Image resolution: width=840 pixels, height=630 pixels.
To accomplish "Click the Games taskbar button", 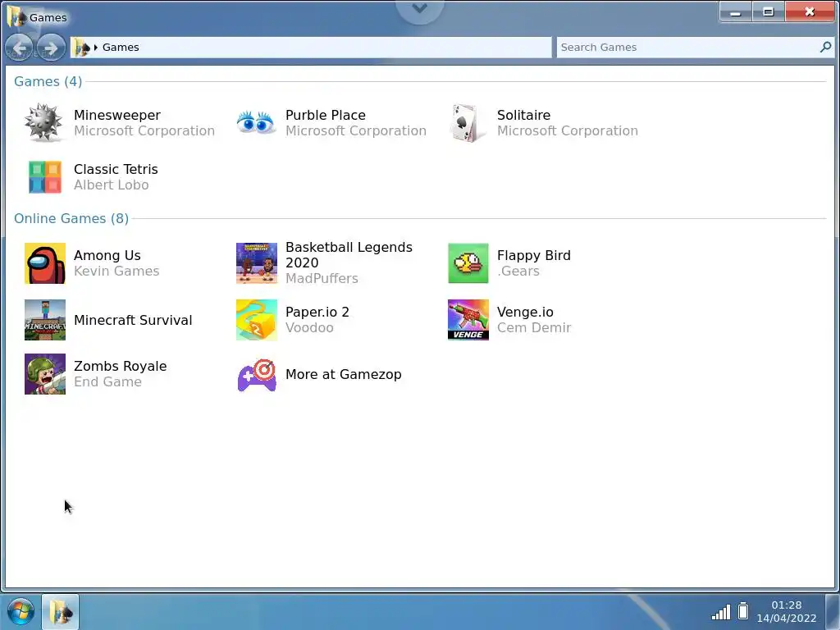I will pyautogui.click(x=61, y=612).
